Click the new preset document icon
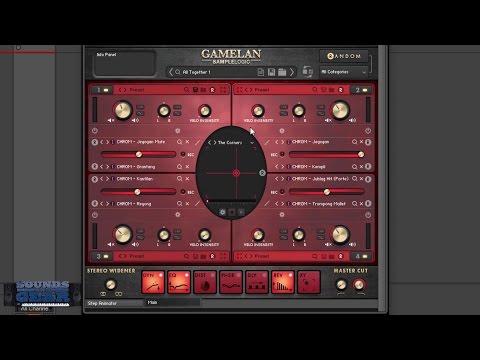 coord(261,72)
